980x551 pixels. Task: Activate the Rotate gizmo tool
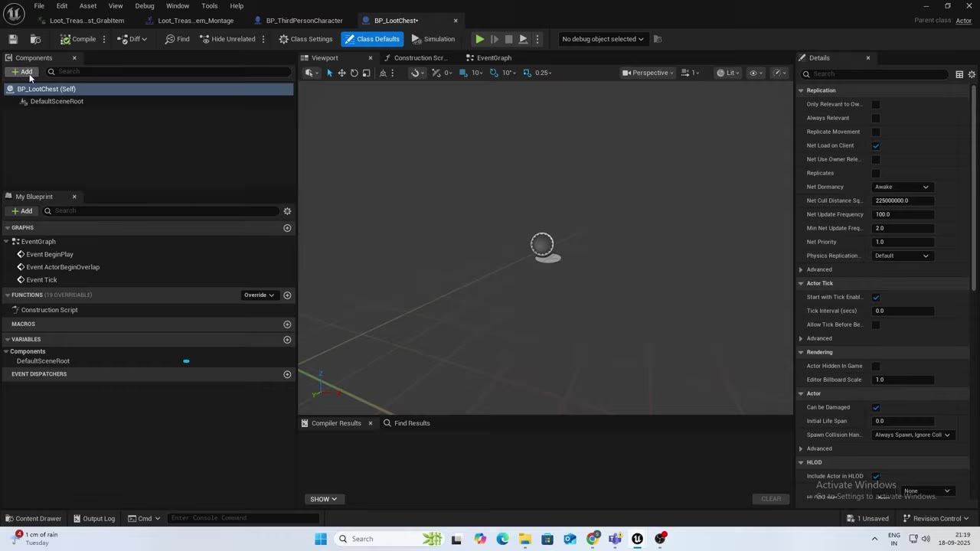(354, 73)
